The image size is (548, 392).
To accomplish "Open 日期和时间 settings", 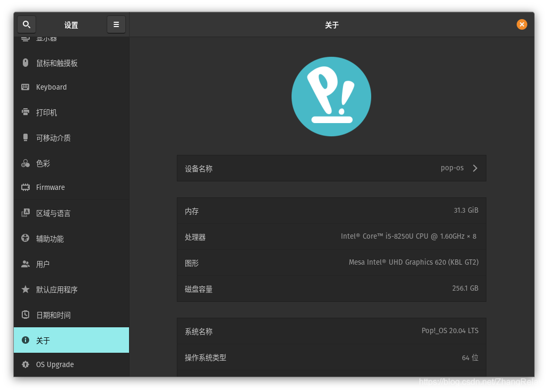I will (x=71, y=315).
